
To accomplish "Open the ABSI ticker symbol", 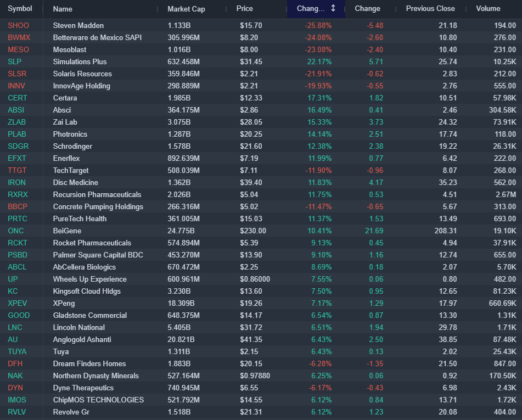I will point(16,110).
